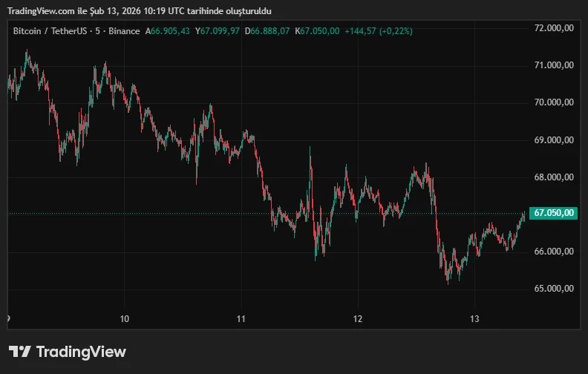
Task: Select the 72.000,00 price axis label
Action: (555, 28)
